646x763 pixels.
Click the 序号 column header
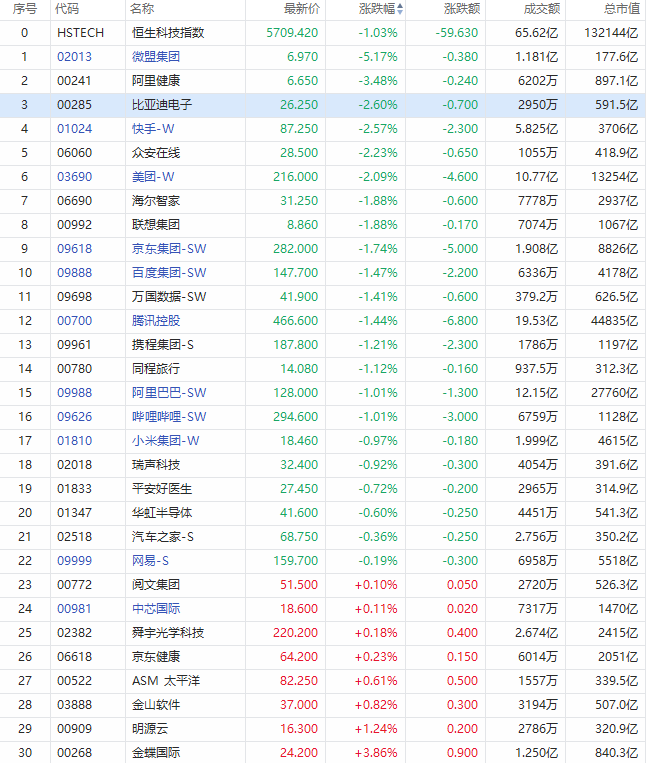click(x=24, y=9)
